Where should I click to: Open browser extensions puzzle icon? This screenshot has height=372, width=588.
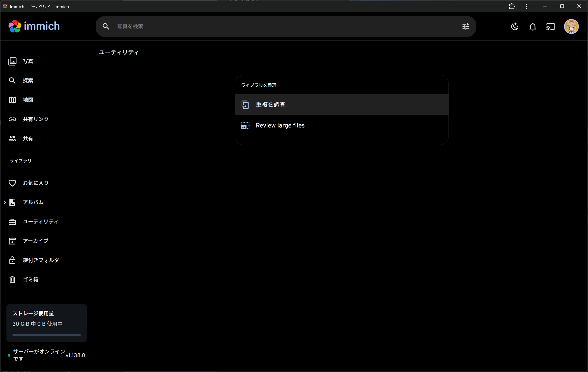coord(512,6)
